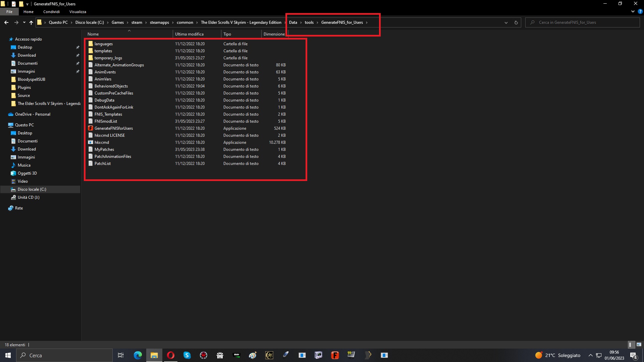Open the blue Help icon
The width and height of the screenshot is (644, 362).
click(x=640, y=11)
